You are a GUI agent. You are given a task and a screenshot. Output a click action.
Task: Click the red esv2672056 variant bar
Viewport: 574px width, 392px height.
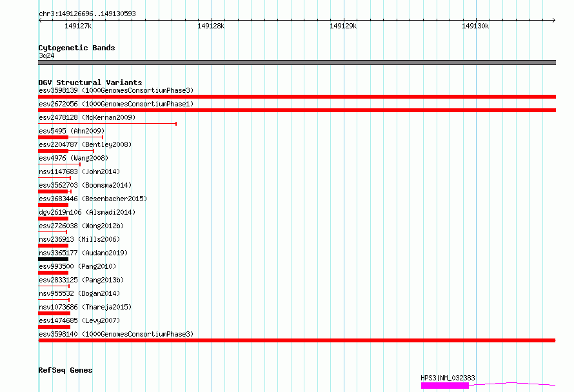click(x=297, y=110)
